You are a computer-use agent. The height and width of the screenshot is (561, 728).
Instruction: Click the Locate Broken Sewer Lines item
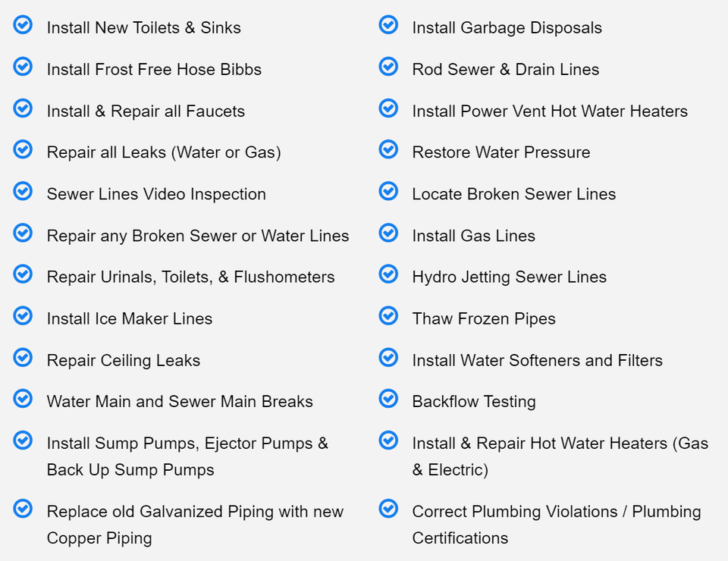514,194
